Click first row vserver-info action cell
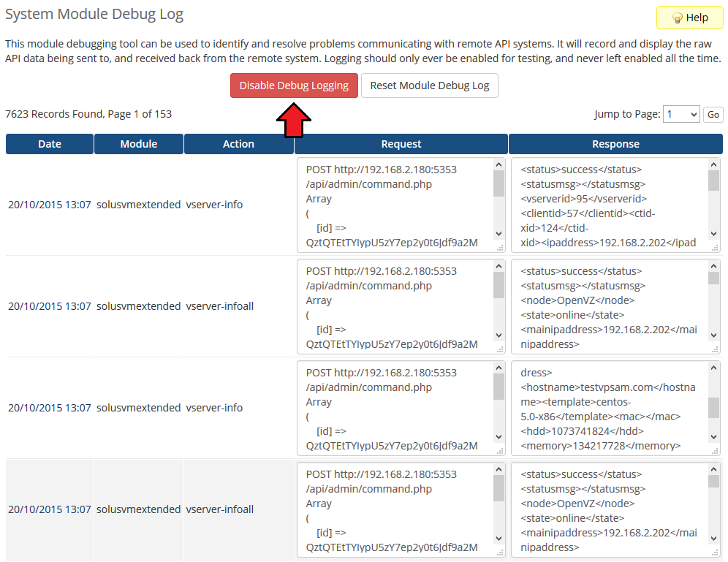 coord(214,205)
